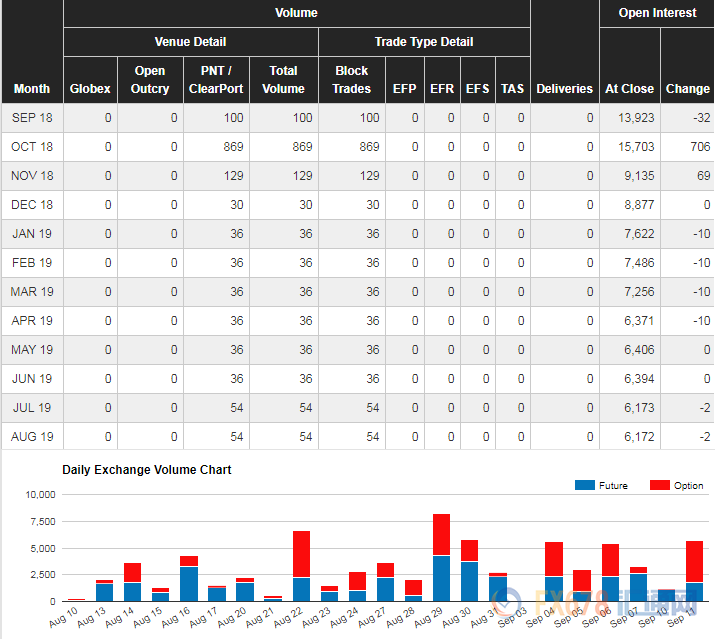Click the Block Trades column header
Image resolution: width=715 pixels, height=639 pixels.
coord(352,80)
